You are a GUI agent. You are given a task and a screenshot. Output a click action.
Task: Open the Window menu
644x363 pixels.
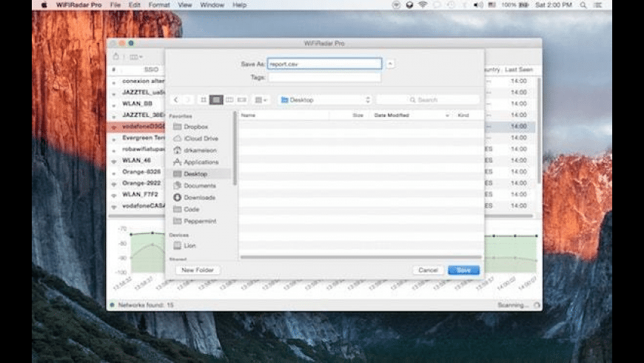click(x=212, y=5)
